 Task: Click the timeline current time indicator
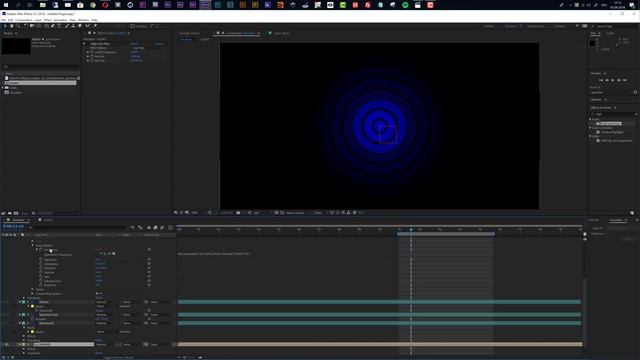pyautogui.click(x=411, y=230)
